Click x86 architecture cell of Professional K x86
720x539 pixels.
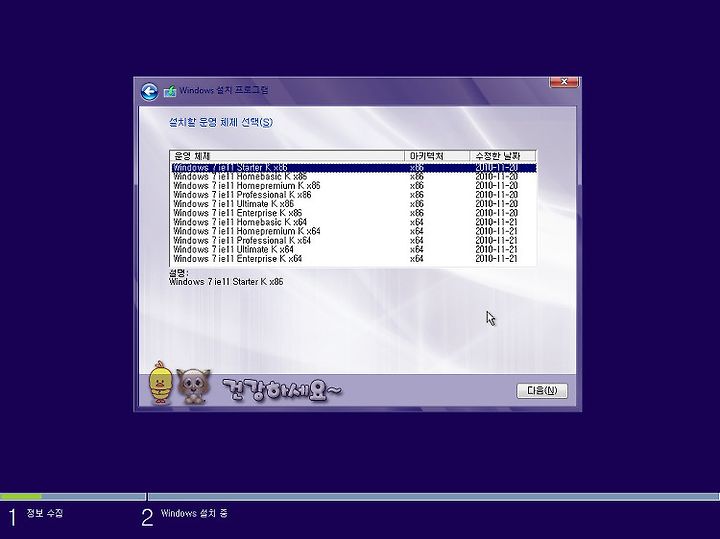pyautogui.click(x=416, y=195)
